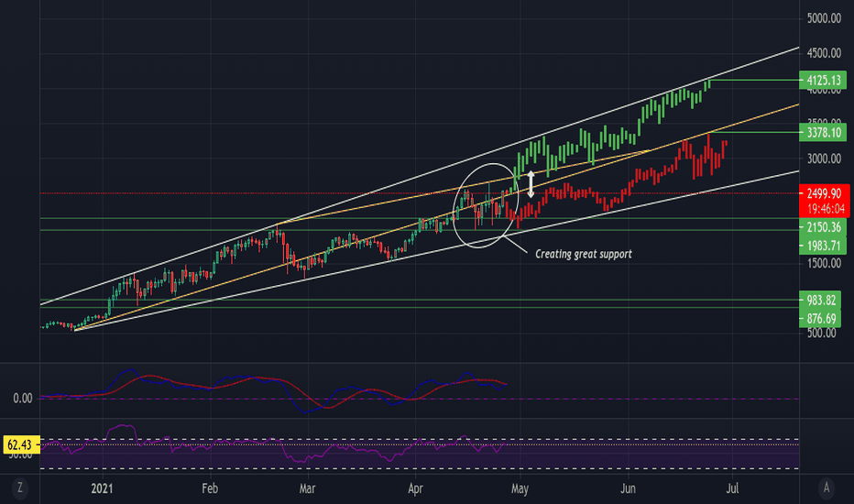Select the 2150.36 price level label
The width and height of the screenshot is (854, 504).
tap(823, 227)
